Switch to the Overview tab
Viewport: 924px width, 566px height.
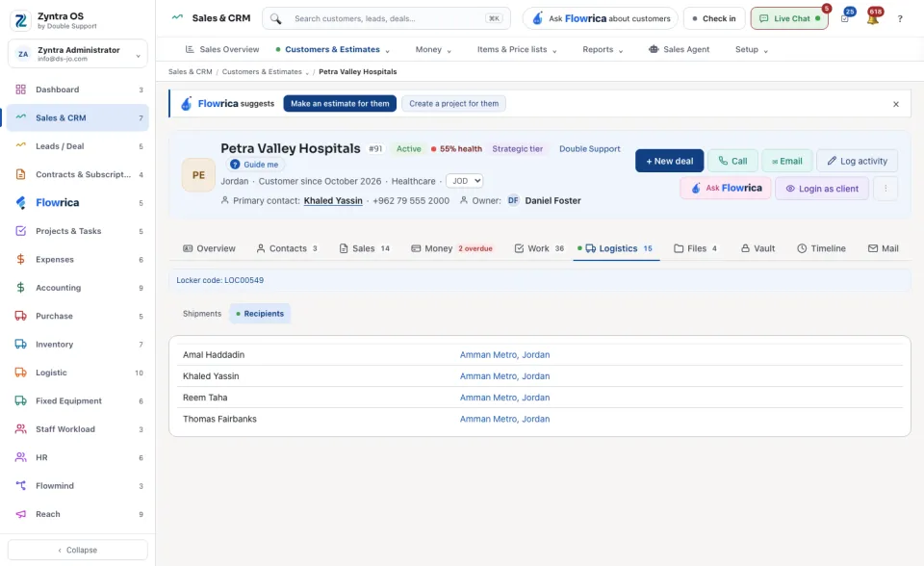209,248
